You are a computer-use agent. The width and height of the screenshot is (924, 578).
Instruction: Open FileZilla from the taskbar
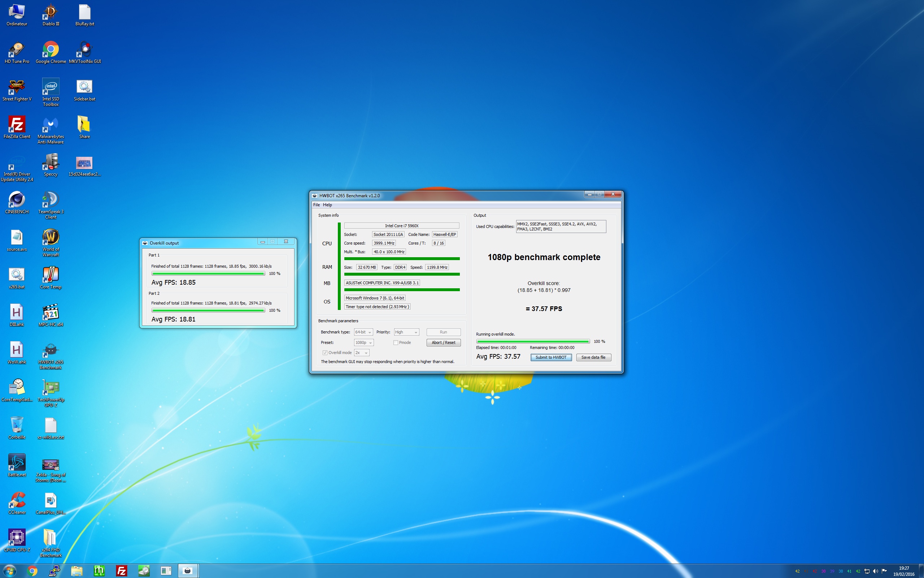click(x=121, y=571)
